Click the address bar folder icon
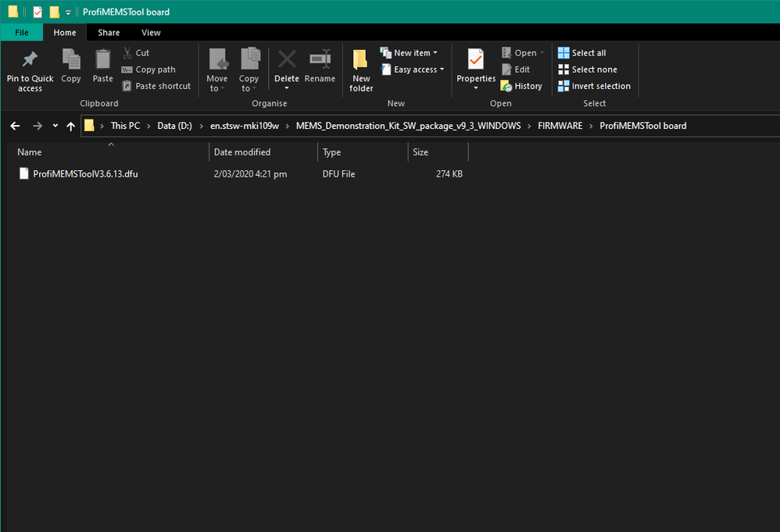 click(x=89, y=125)
